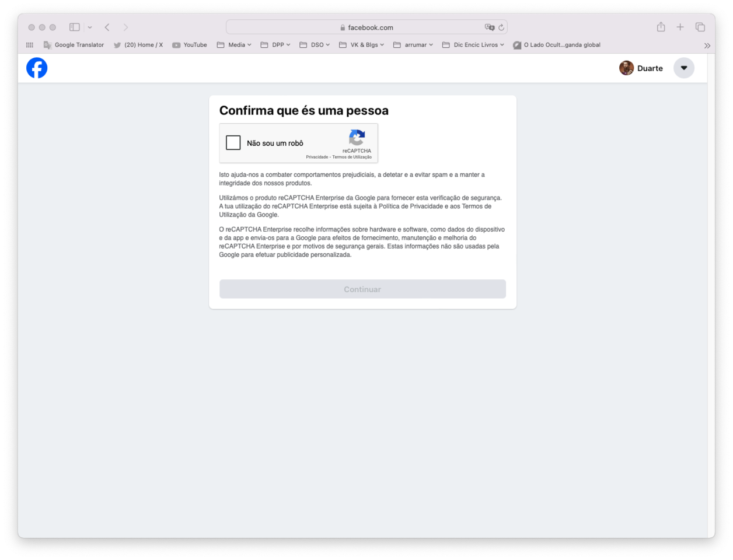The image size is (733, 560).
Task: Open the Google Translator bookmark
Action: point(74,45)
